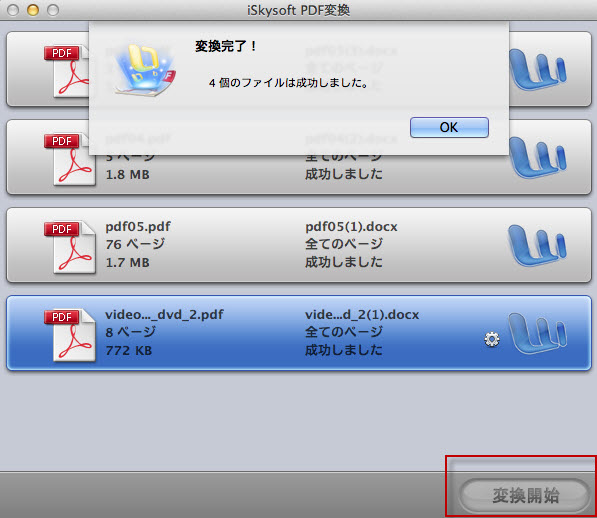
Task: Click the 772 KB file size
Action: (129, 350)
